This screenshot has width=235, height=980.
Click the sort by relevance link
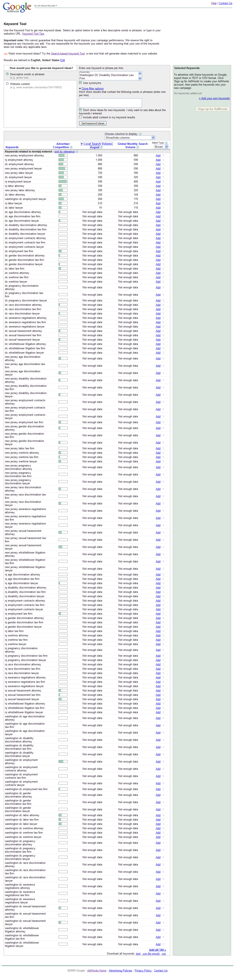(x=65, y=151)
